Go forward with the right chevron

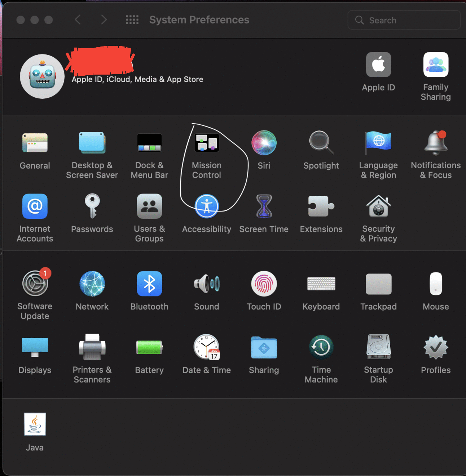tap(104, 19)
